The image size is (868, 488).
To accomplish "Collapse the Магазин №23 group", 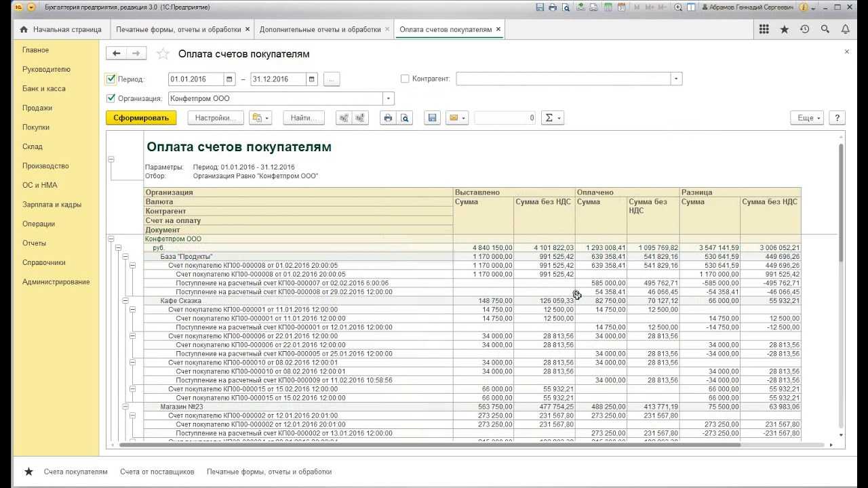I will click(x=125, y=407).
